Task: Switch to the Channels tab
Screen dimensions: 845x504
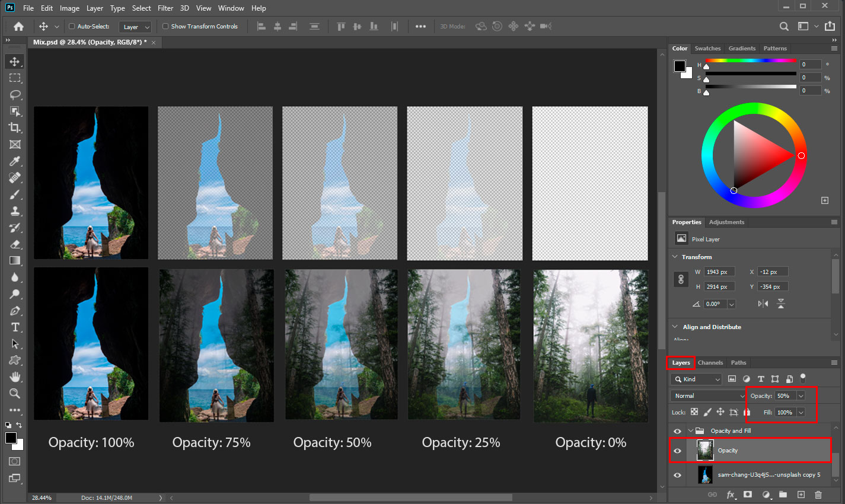Action: [710, 362]
